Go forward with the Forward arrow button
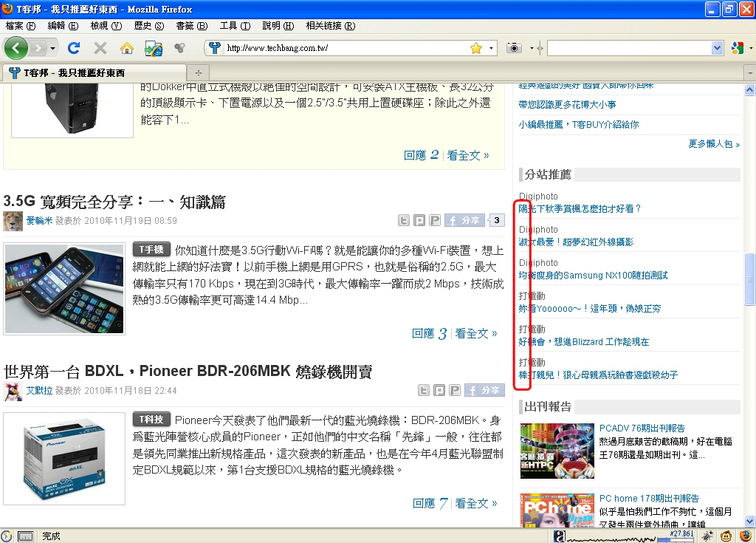This screenshot has height=543, width=756. tap(38, 48)
